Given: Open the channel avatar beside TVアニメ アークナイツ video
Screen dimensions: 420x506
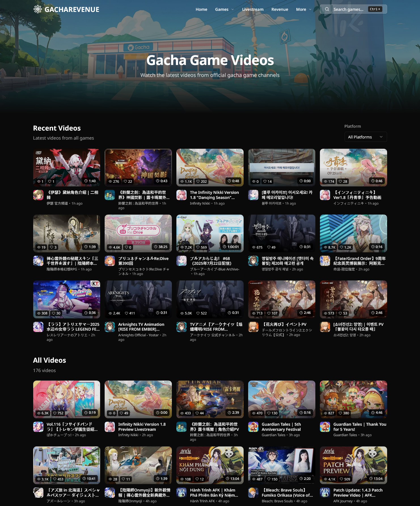Looking at the screenshot, I should click(x=181, y=327).
